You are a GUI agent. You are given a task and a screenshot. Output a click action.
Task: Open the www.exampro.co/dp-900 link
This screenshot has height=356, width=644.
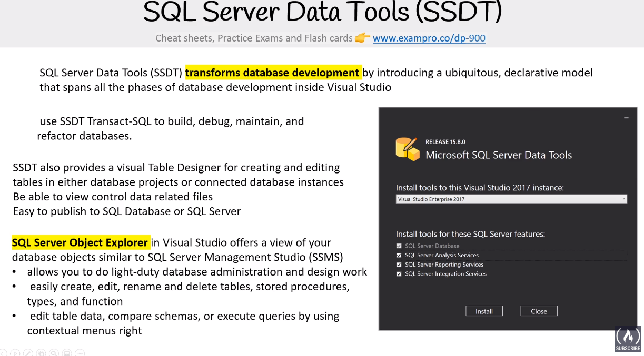tap(429, 38)
